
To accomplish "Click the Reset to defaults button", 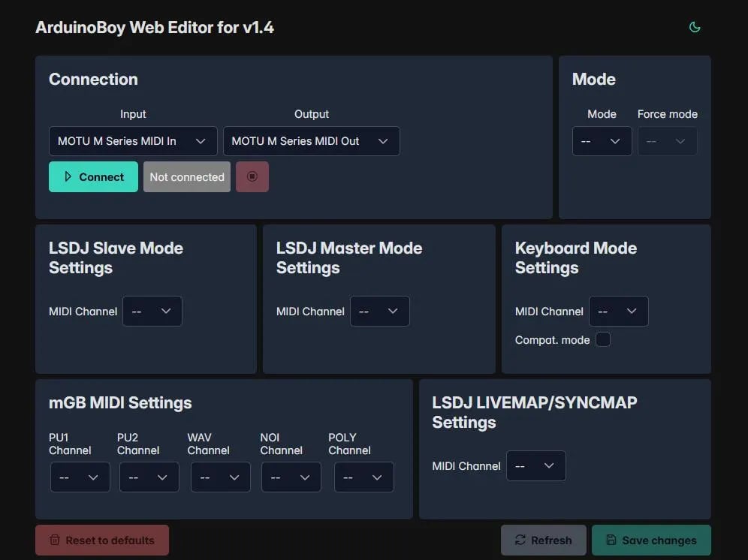I will (102, 540).
